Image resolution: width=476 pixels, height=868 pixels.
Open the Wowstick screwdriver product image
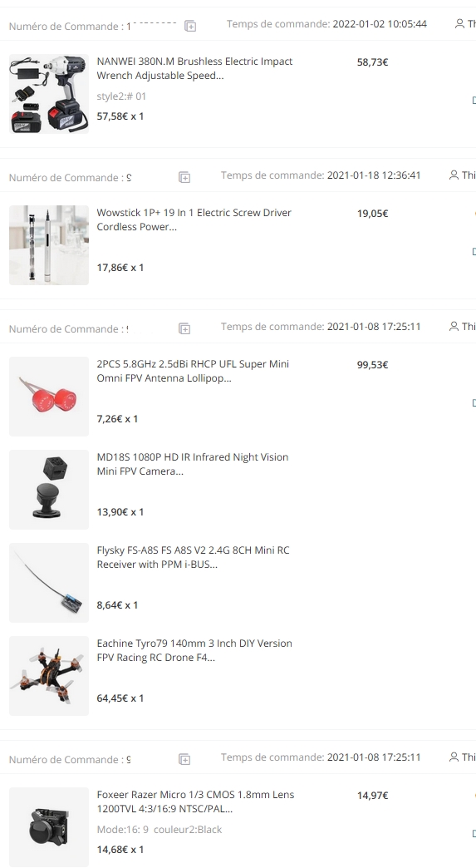tap(49, 245)
